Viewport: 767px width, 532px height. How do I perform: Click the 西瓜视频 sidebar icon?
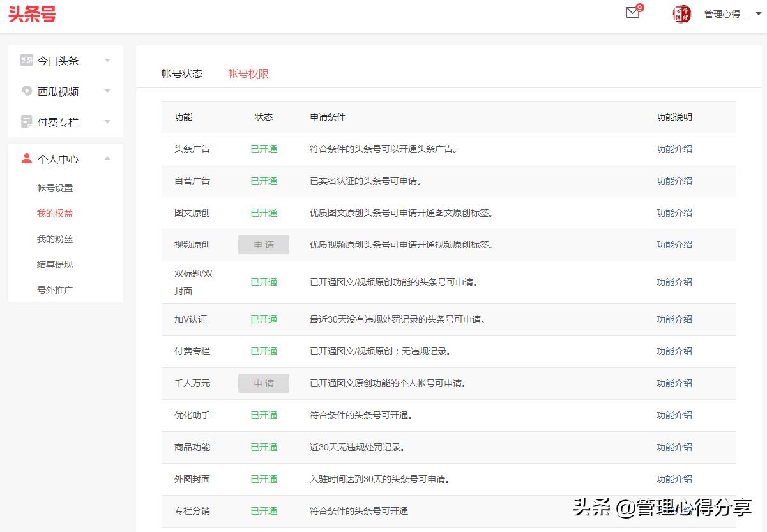tap(26, 91)
